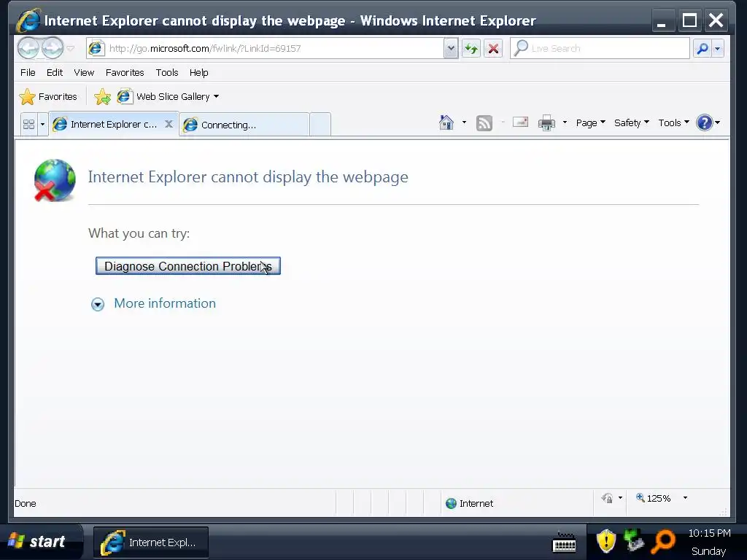This screenshot has height=560, width=747.
Task: Print page with the printer icon
Action: click(x=546, y=122)
